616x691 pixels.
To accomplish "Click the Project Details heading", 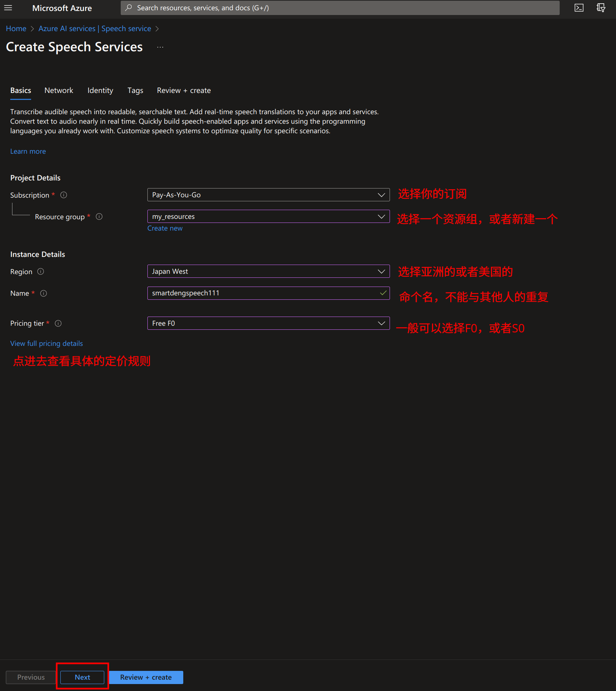I will point(35,178).
